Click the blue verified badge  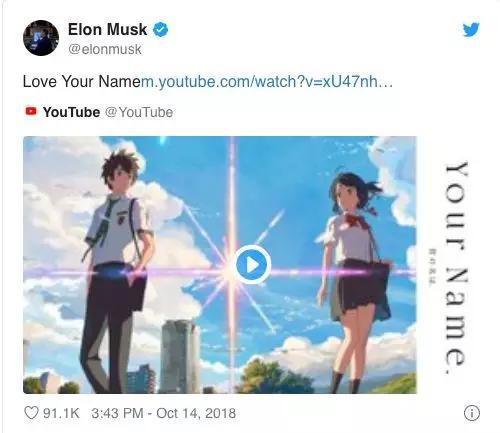pyautogui.click(x=161, y=30)
